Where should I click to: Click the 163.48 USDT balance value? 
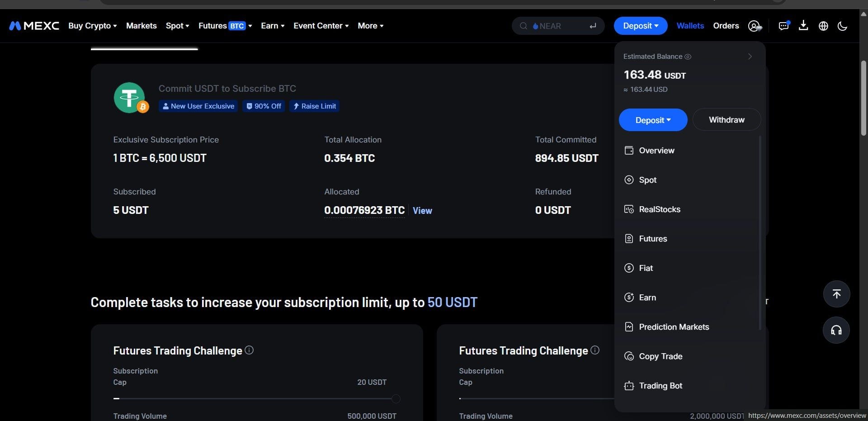655,75
